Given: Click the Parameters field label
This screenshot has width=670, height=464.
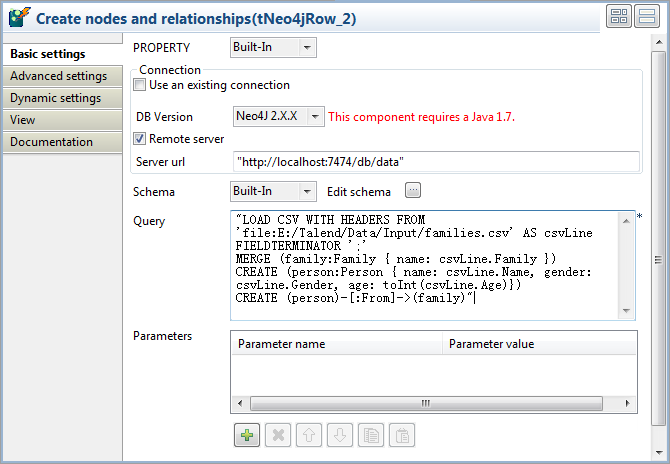Looking at the screenshot, I should tap(162, 336).
